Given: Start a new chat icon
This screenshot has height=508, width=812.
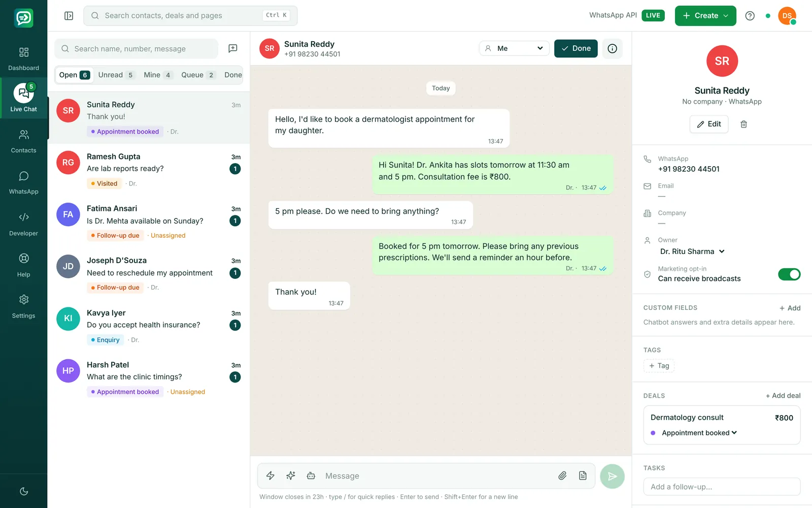Looking at the screenshot, I should pos(233,48).
